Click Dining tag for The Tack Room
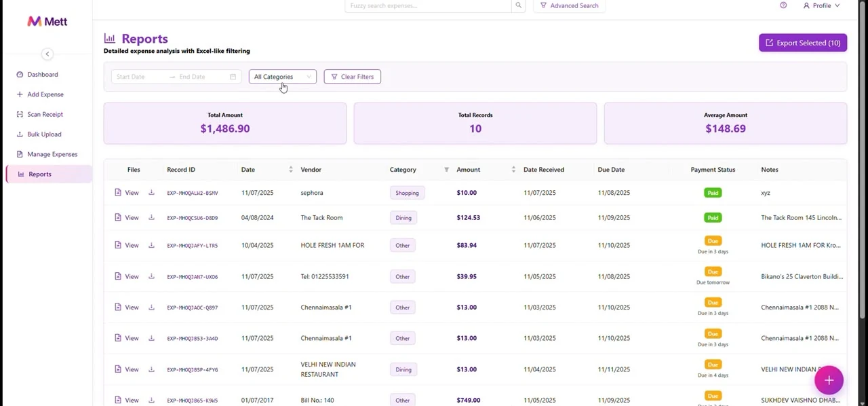This screenshot has height=406, width=868. click(403, 217)
